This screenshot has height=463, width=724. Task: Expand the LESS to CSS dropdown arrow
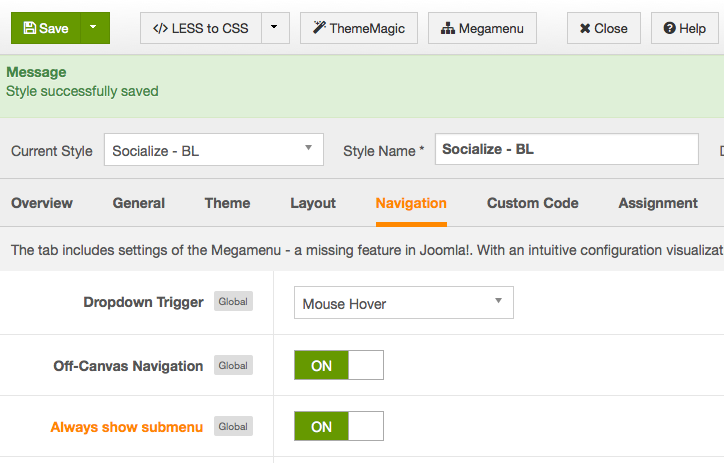[x=275, y=28]
